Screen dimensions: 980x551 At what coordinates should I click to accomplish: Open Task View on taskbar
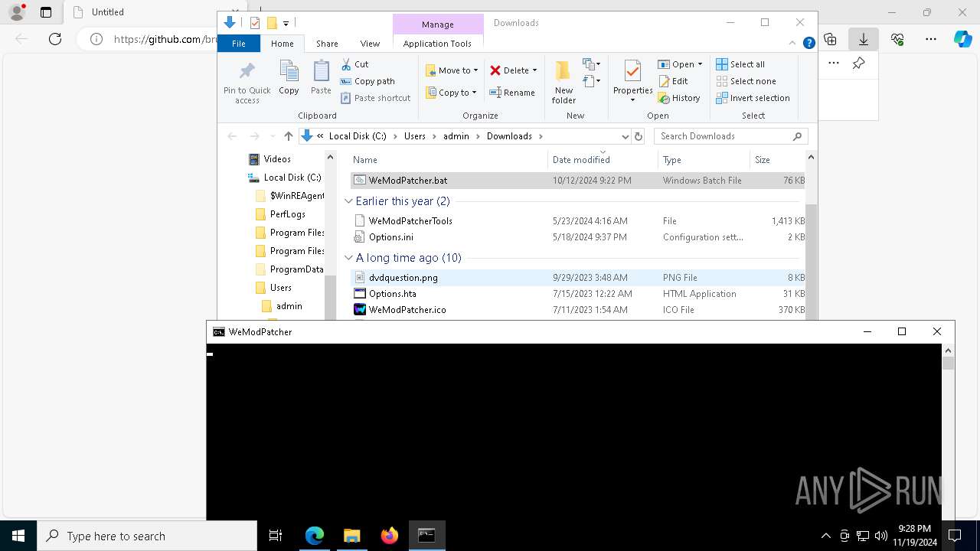tap(276, 536)
